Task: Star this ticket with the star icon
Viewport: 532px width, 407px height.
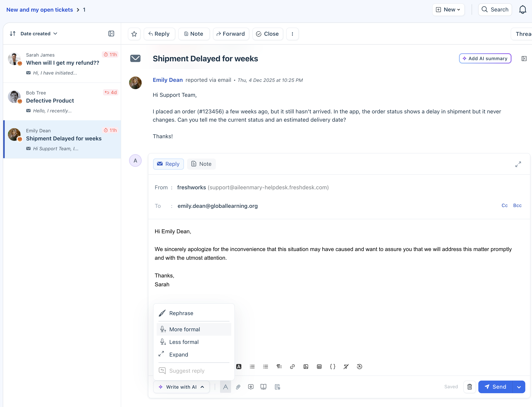Action: point(134,34)
